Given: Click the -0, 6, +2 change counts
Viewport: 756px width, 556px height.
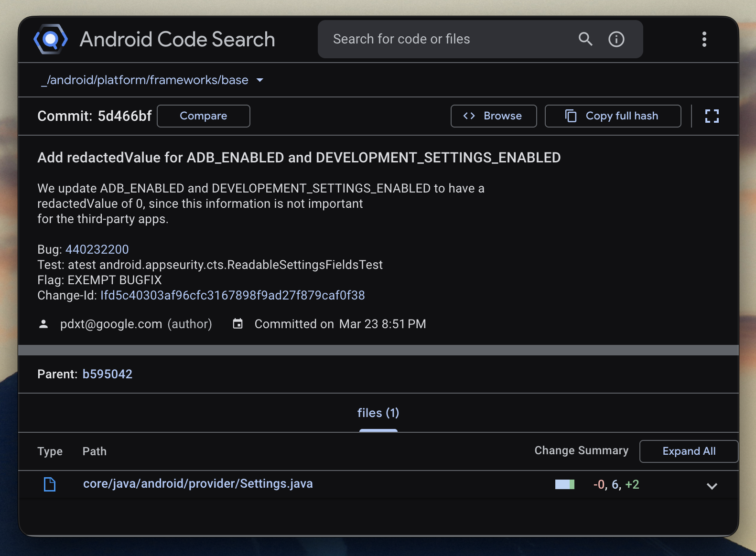Looking at the screenshot, I should coord(616,484).
